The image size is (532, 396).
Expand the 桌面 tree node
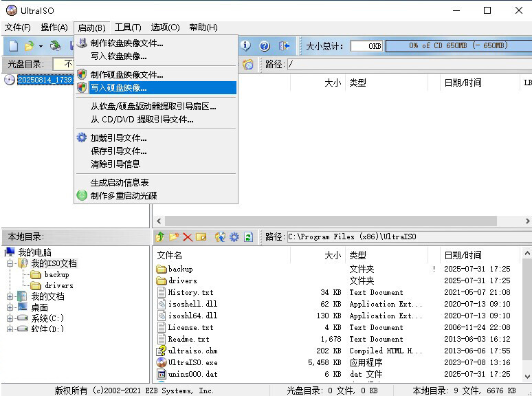[10, 307]
